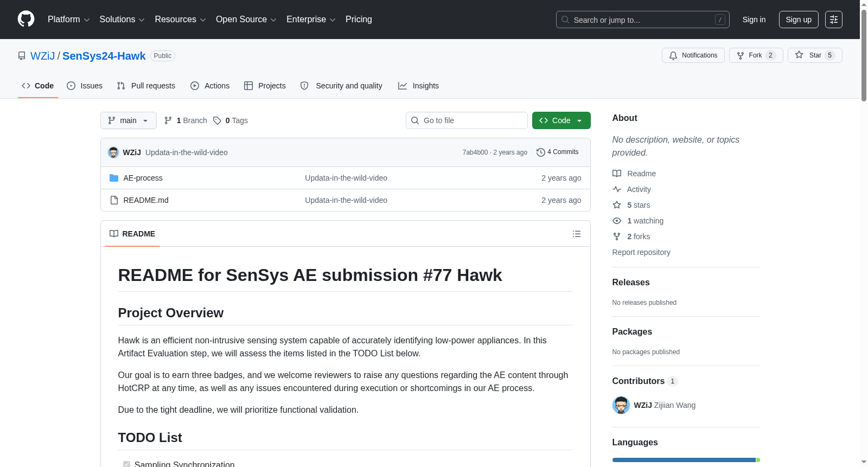Viewport: 868px width, 467px height.
Task: Expand the Platform menu
Action: (x=68, y=20)
